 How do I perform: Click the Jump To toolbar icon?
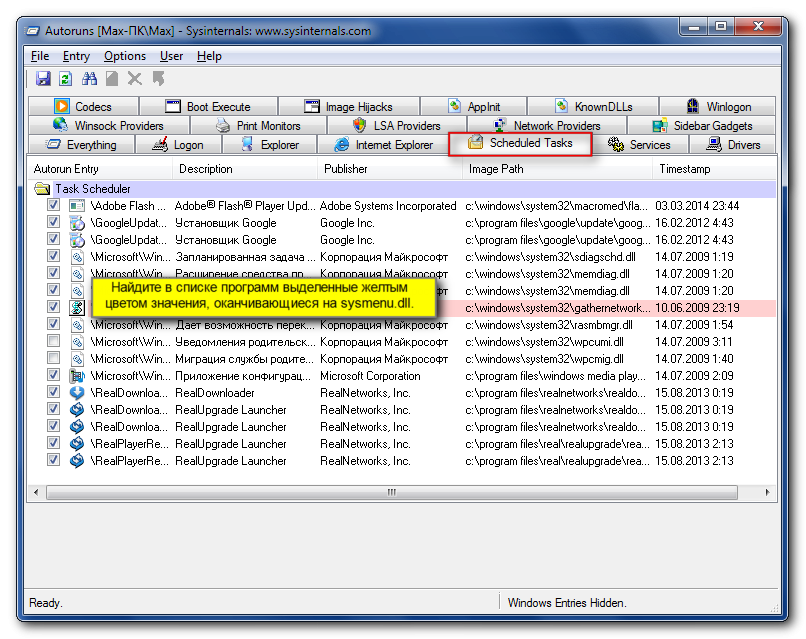(x=158, y=79)
